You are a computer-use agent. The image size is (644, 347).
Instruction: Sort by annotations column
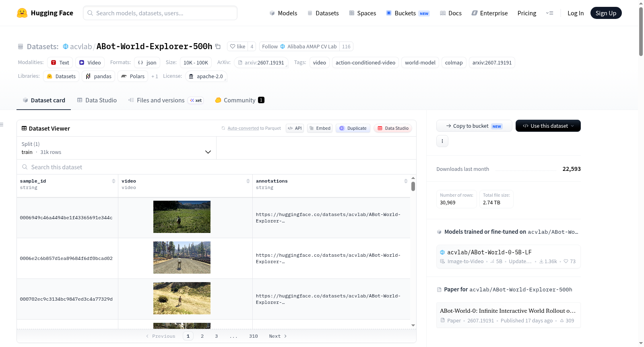(x=406, y=181)
